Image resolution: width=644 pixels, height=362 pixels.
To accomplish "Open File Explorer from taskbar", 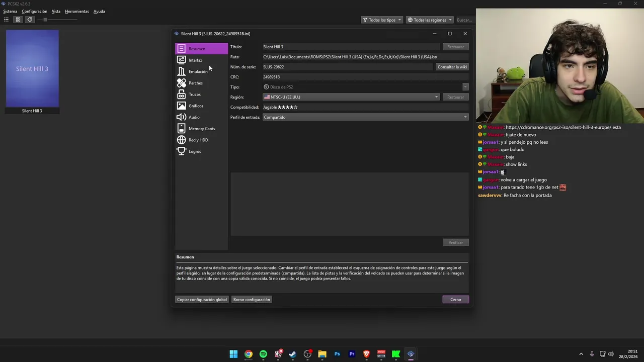I will 322,354.
